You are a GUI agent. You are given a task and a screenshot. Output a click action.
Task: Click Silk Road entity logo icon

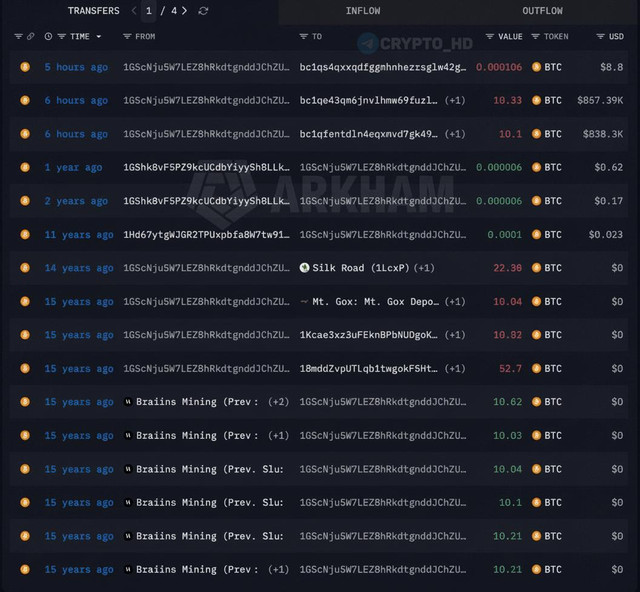pyautogui.click(x=304, y=268)
